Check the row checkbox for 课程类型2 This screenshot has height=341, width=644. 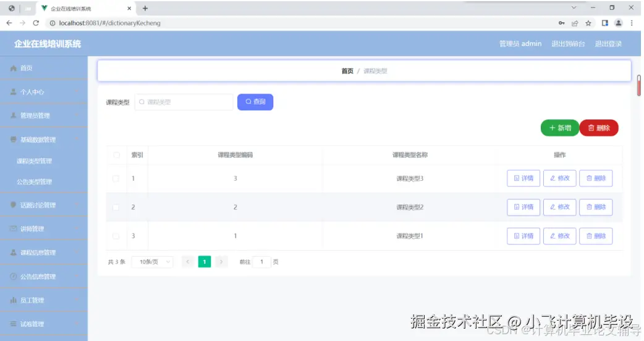pos(116,207)
